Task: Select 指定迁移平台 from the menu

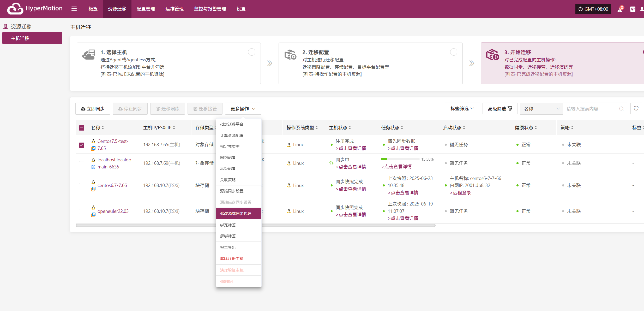Action: click(x=239, y=124)
